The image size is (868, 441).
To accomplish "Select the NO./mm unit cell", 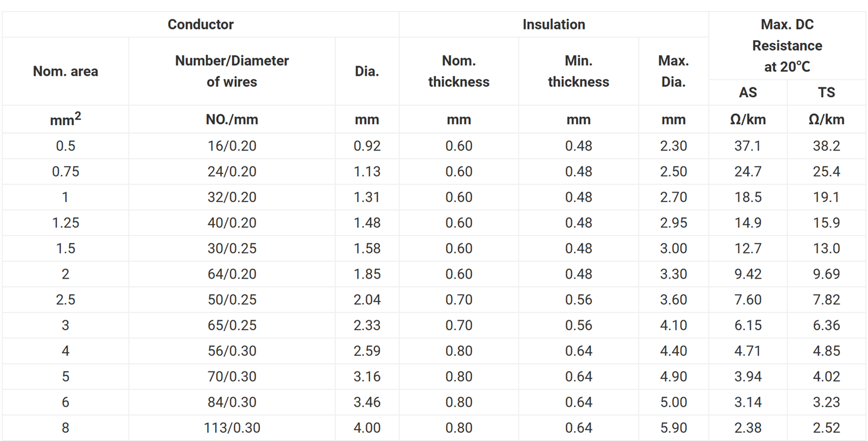I will 232,119.
